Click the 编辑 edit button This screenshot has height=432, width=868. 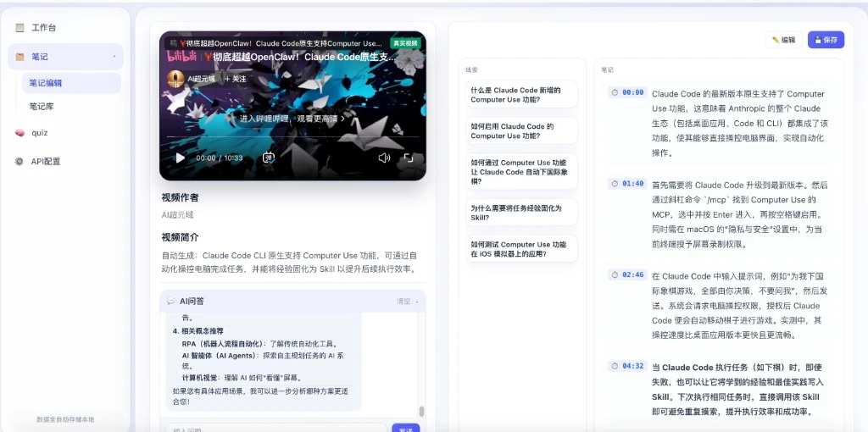click(783, 40)
